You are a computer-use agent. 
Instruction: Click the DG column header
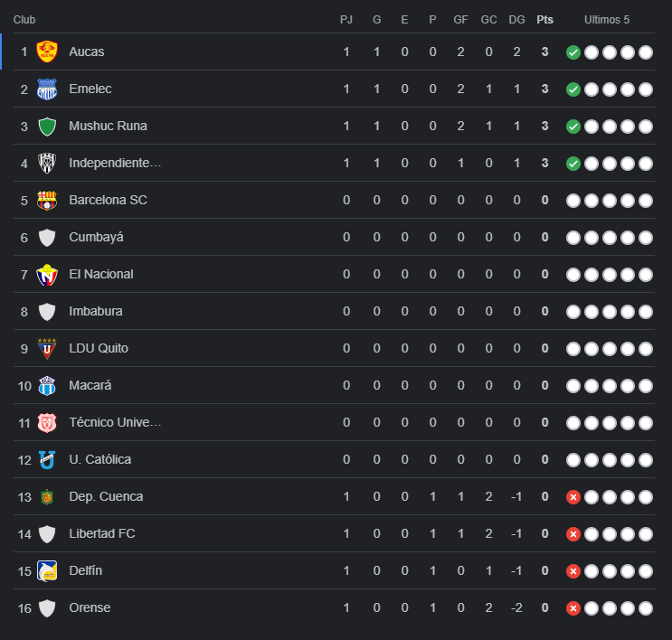(516, 20)
